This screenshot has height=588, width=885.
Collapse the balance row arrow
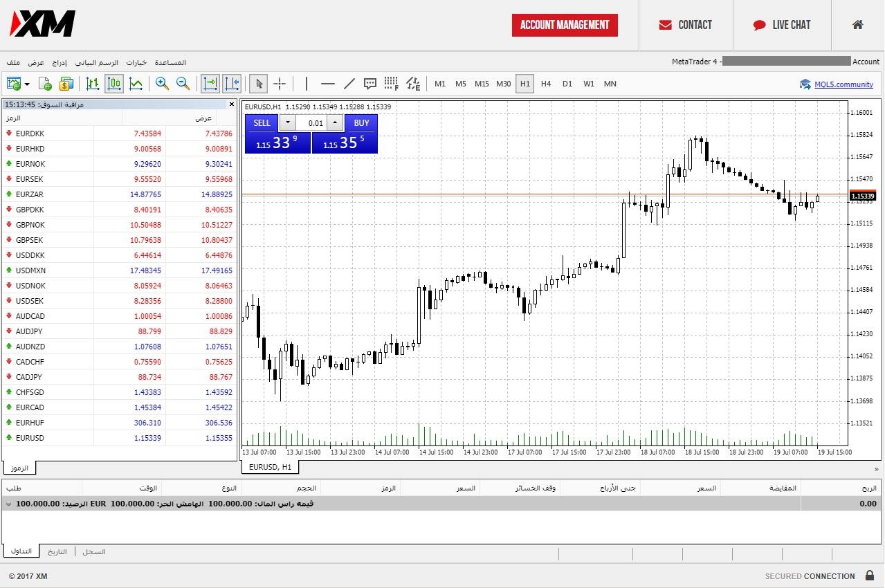point(9,504)
